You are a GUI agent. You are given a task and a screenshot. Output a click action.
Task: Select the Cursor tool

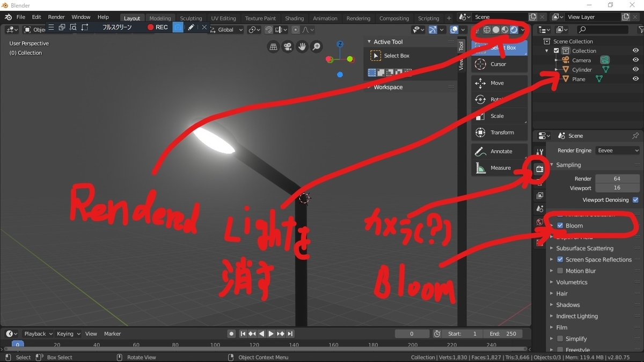[499, 64]
